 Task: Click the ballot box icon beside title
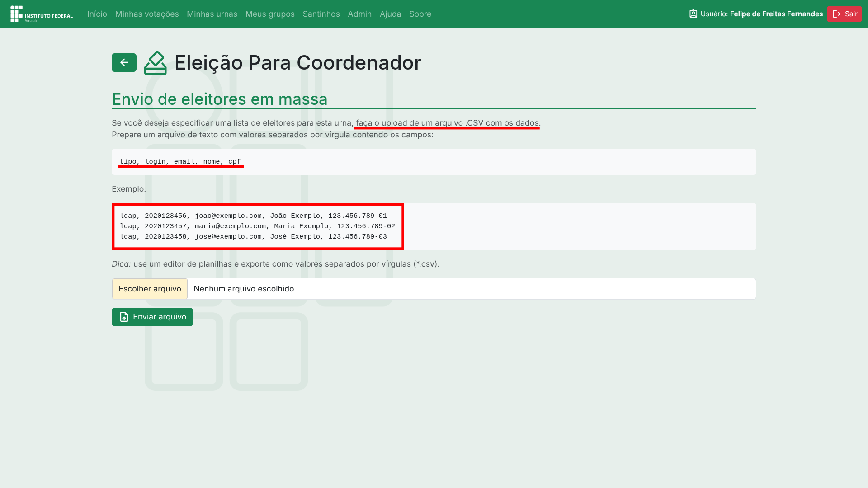click(156, 63)
